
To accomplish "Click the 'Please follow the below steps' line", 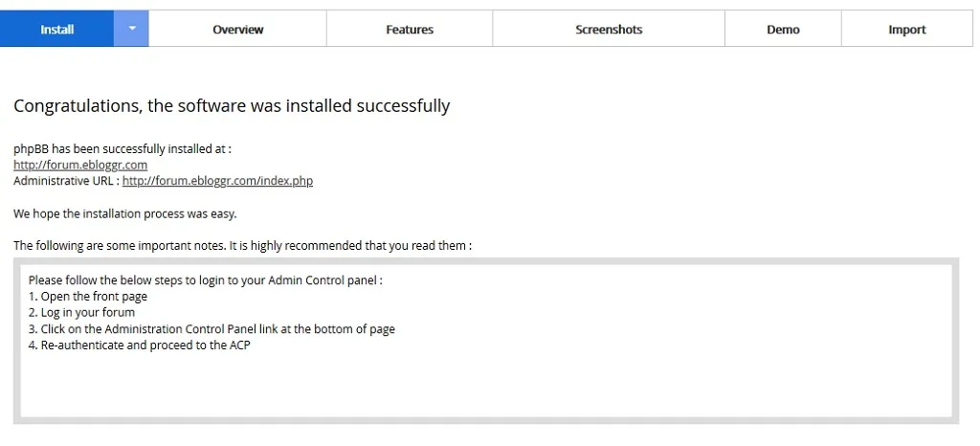I will tap(206, 279).
